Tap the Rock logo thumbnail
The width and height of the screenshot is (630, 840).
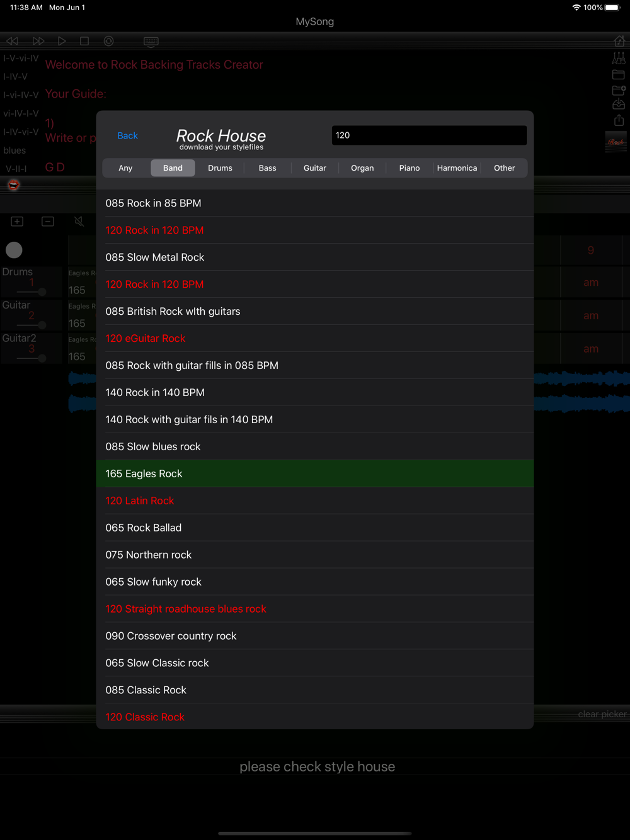pos(616,142)
